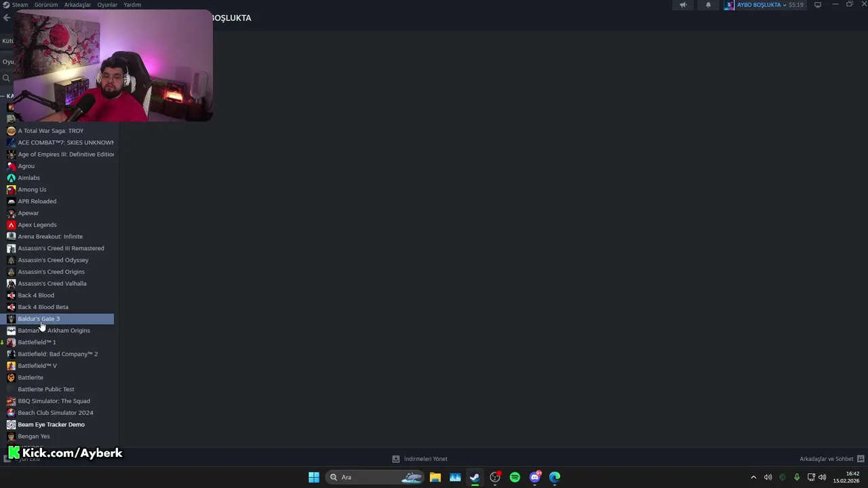868x488 pixels.
Task: Open File Explorer from the taskbar
Action: click(435, 477)
